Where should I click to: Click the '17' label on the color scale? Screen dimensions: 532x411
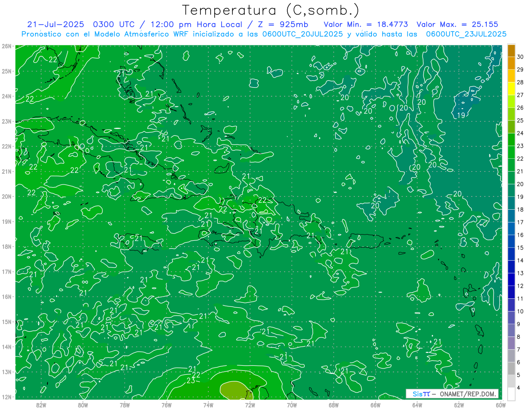point(520,222)
